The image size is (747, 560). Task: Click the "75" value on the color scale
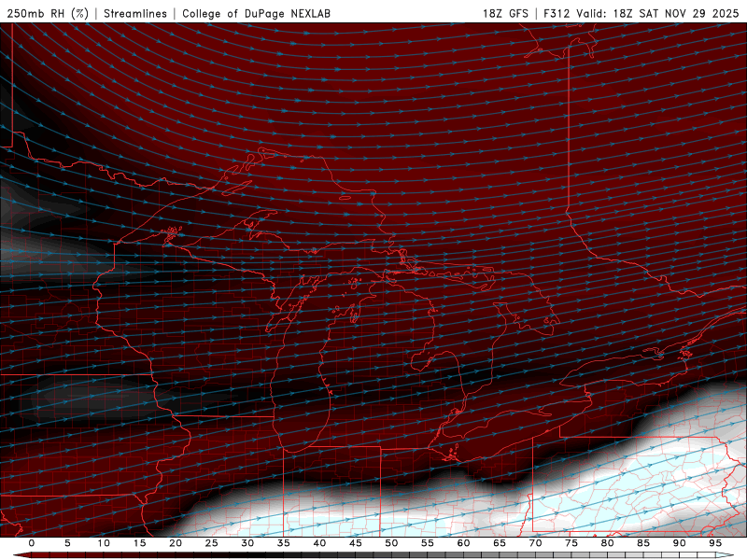pyautogui.click(x=571, y=543)
